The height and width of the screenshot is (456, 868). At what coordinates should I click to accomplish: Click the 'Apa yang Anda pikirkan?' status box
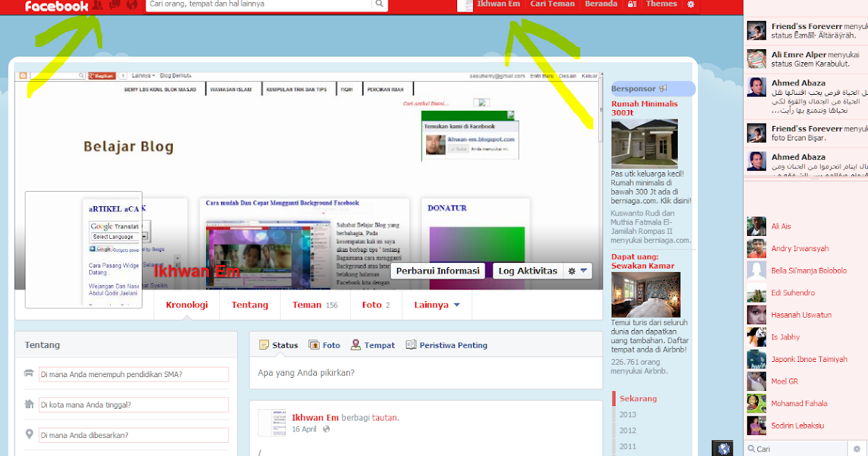tap(425, 373)
